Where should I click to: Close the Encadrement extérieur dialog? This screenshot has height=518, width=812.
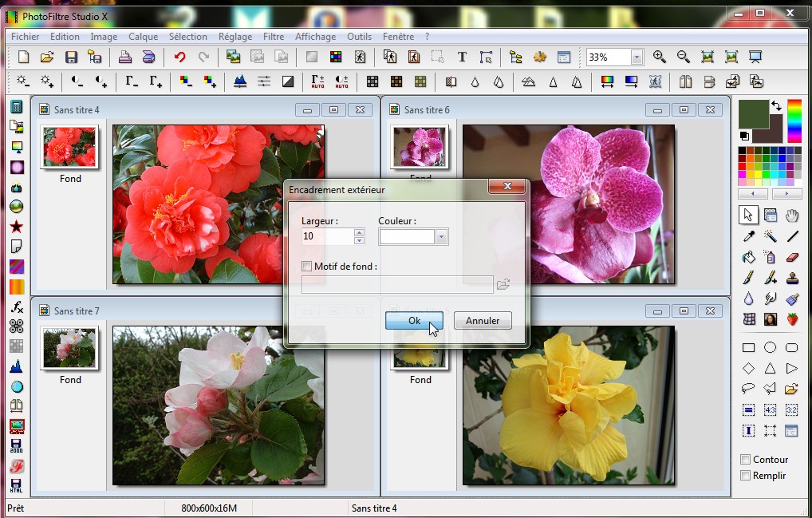click(507, 186)
